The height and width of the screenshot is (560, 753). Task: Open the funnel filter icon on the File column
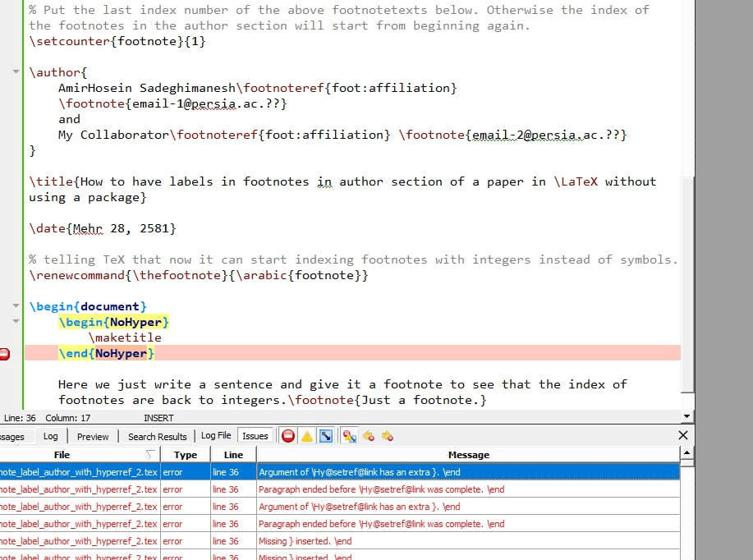click(149, 454)
